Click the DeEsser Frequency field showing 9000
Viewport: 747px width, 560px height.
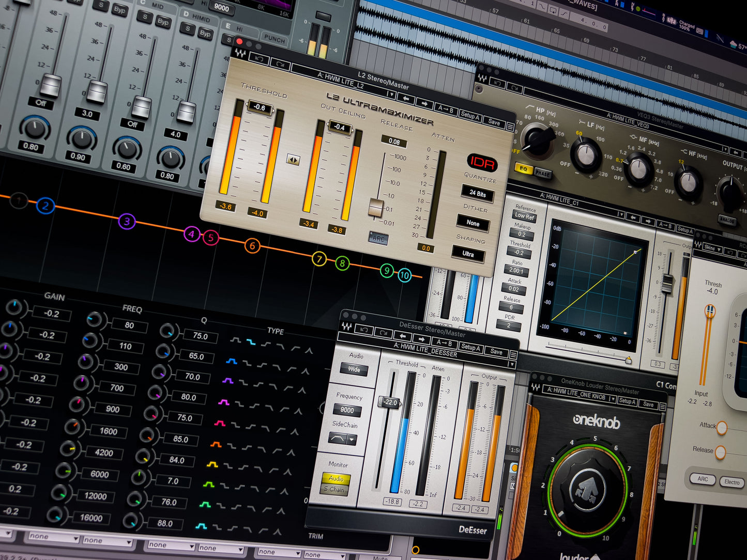point(347,410)
